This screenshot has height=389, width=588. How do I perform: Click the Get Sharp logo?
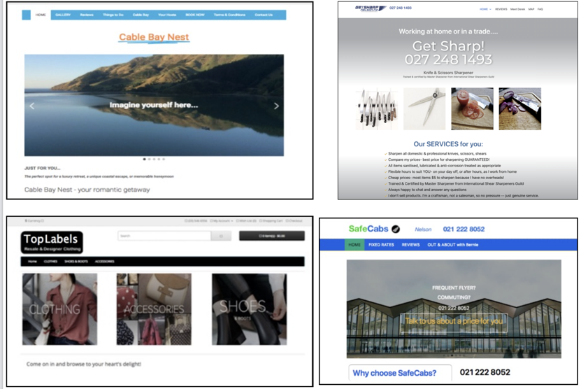click(x=369, y=8)
